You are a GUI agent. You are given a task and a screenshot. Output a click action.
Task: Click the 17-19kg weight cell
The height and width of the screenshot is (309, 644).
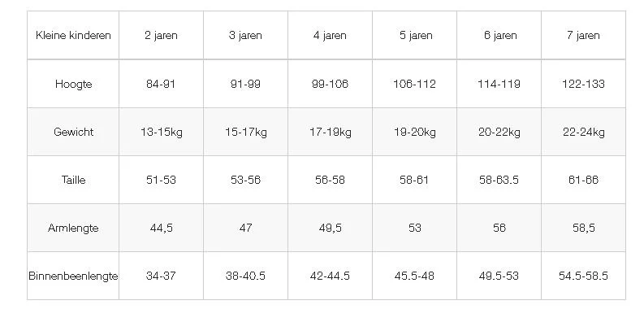tap(330, 132)
